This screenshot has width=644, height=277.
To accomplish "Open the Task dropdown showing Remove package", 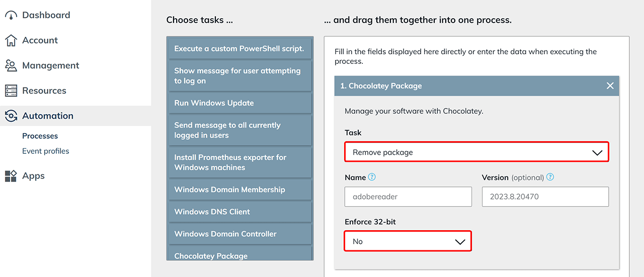I will pos(476,152).
